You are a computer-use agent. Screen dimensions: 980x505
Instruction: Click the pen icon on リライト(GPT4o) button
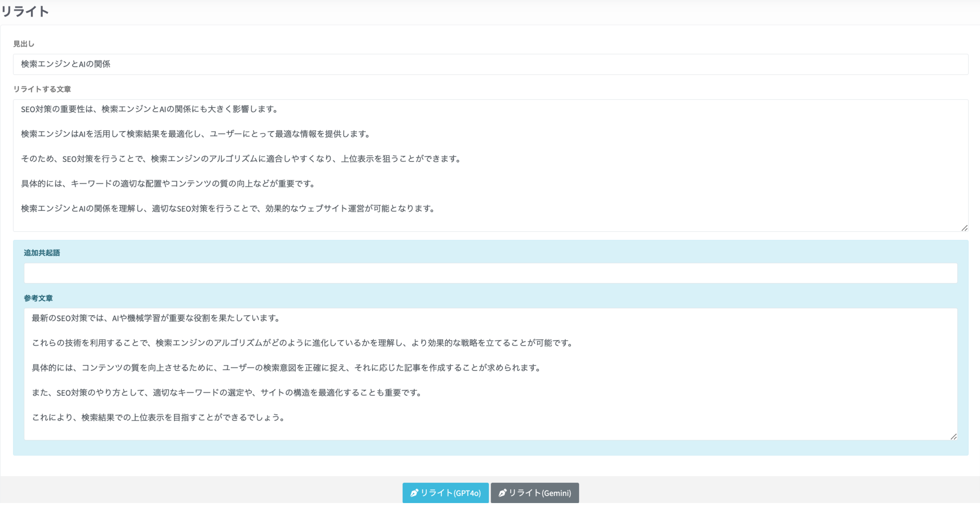click(414, 493)
